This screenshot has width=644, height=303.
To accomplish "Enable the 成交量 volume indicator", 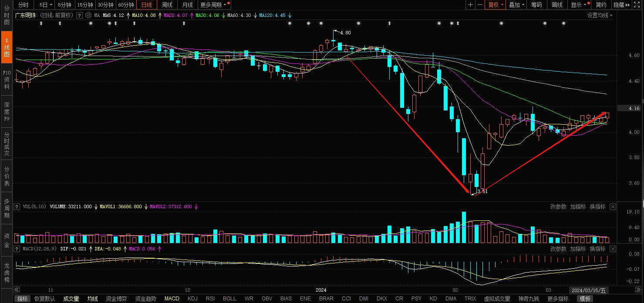I will point(71,299).
